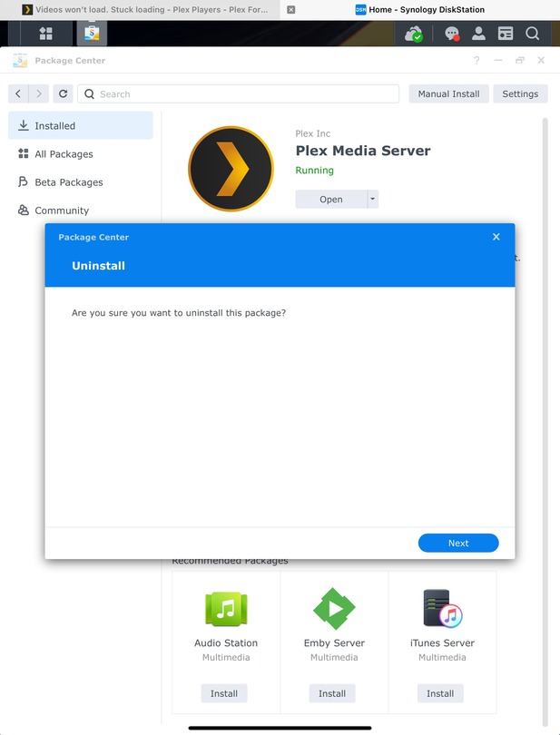The image size is (560, 735).
Task: Switch to the Plex Forum browser tab
Action: point(141,9)
